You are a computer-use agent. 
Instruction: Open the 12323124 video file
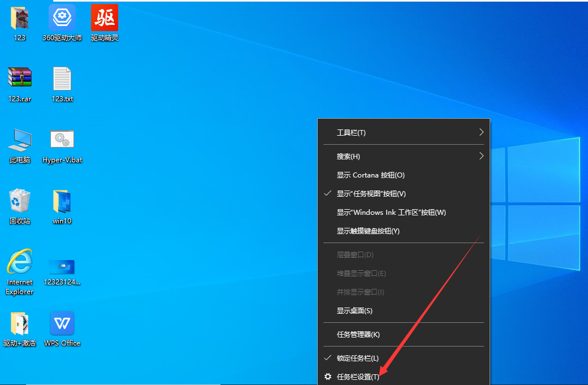pos(62,266)
